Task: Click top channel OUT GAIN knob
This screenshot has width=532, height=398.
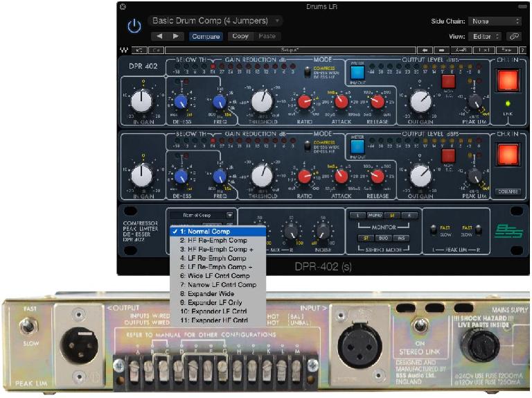Action: coord(420,101)
